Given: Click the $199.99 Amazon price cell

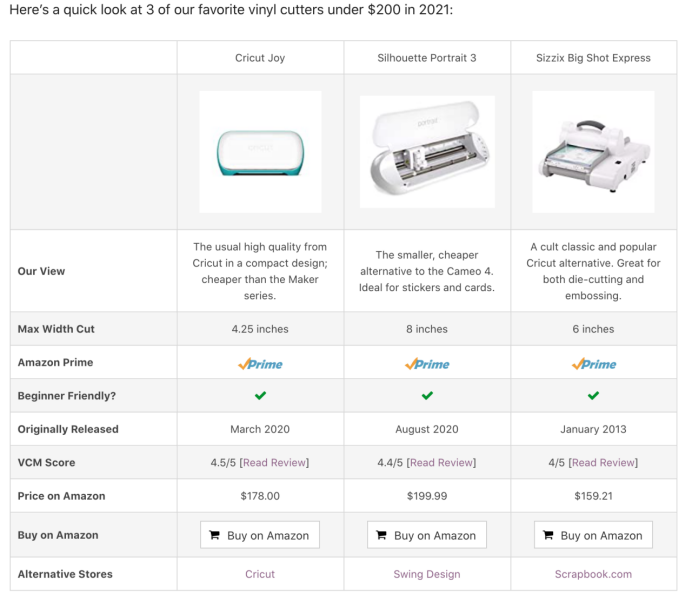Looking at the screenshot, I should click(427, 496).
